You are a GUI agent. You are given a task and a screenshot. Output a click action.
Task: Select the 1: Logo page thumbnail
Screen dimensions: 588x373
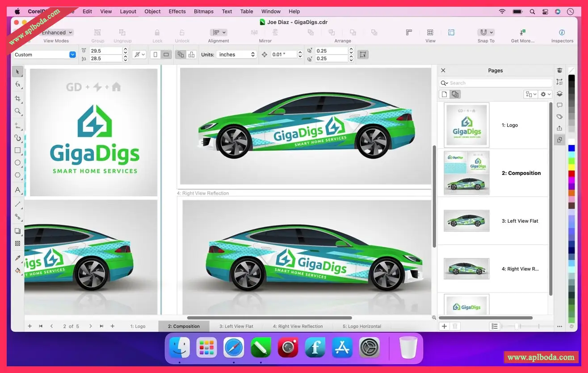tap(467, 125)
